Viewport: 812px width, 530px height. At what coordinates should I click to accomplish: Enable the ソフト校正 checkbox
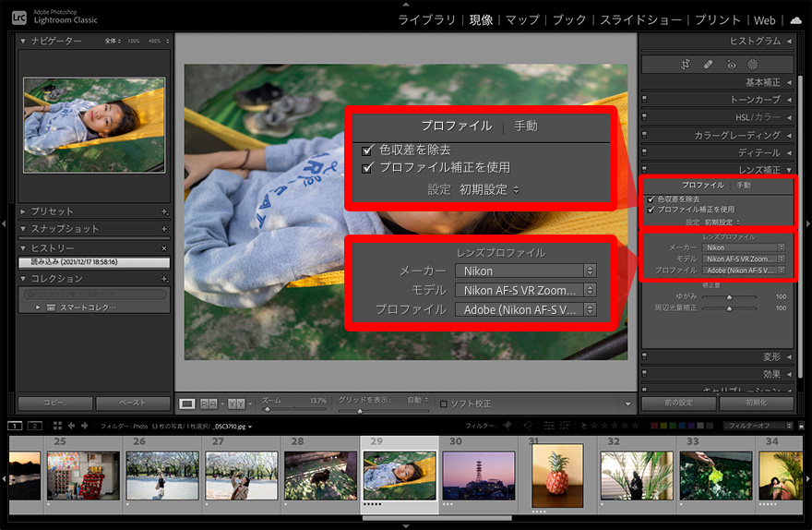pos(444,404)
